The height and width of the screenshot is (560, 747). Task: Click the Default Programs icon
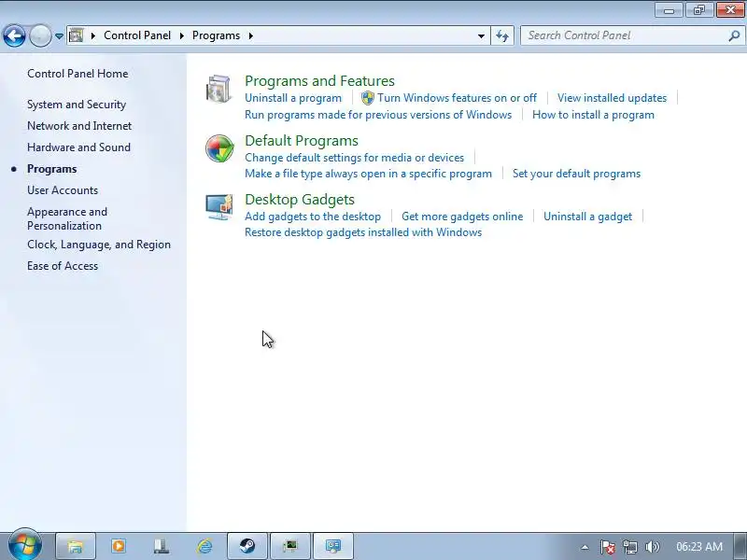point(219,148)
